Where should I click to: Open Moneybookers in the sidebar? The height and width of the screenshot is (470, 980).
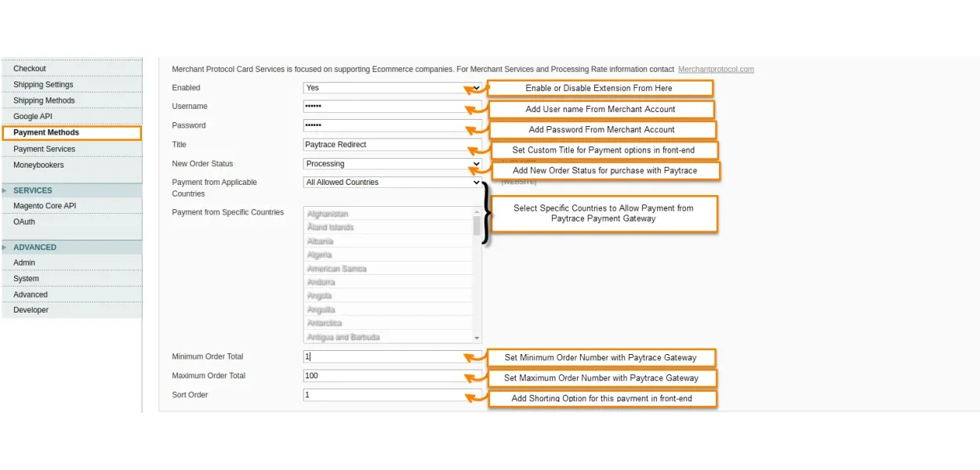pyautogui.click(x=38, y=165)
